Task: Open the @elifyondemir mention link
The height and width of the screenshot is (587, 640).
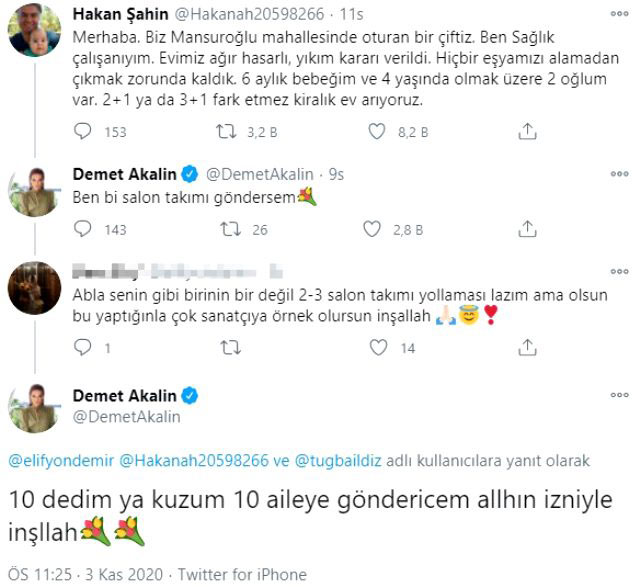Action: pyautogui.click(x=62, y=462)
